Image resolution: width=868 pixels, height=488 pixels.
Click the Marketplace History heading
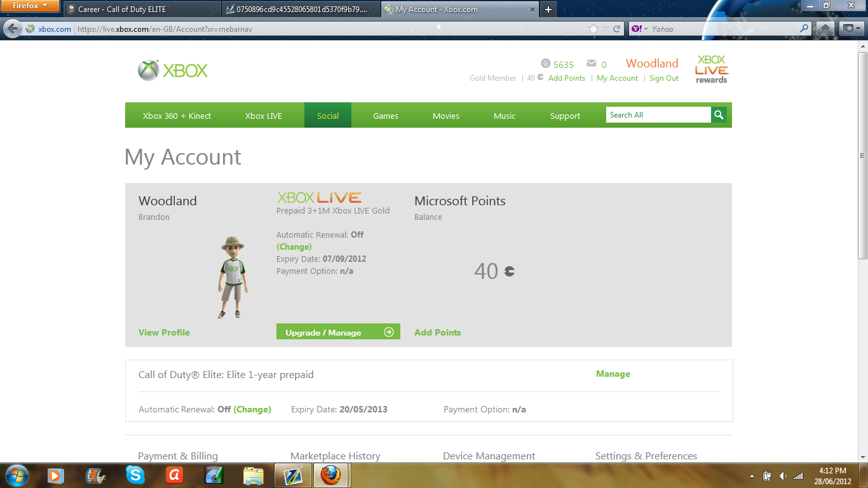point(336,456)
